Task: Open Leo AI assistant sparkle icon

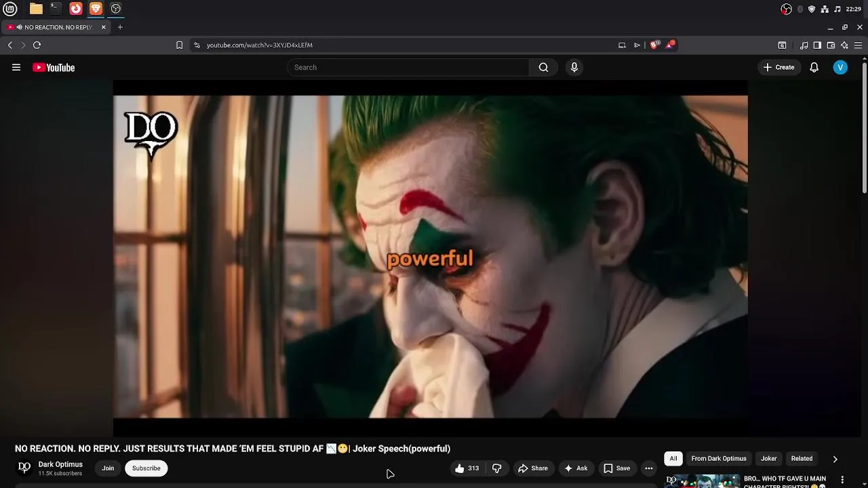Action: (844, 45)
